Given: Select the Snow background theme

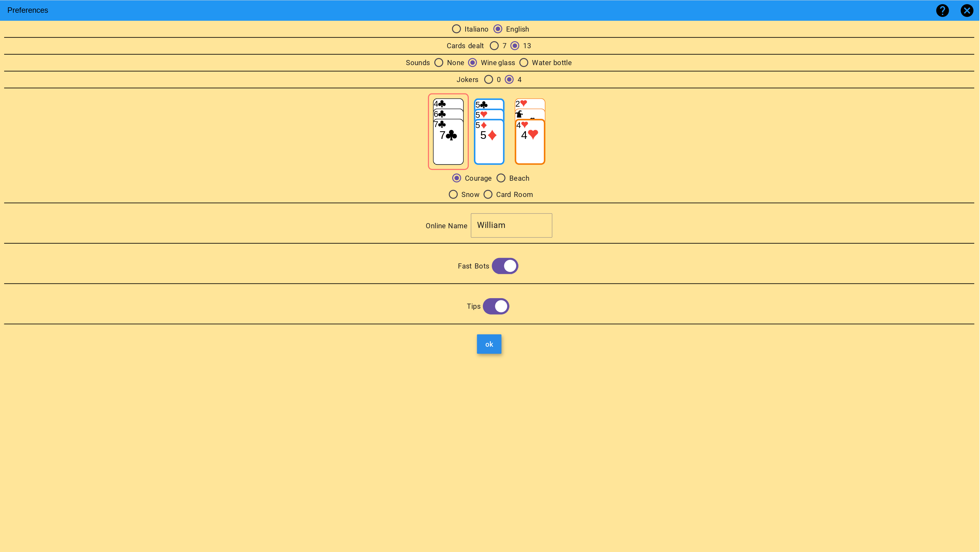Looking at the screenshot, I should 453,194.
